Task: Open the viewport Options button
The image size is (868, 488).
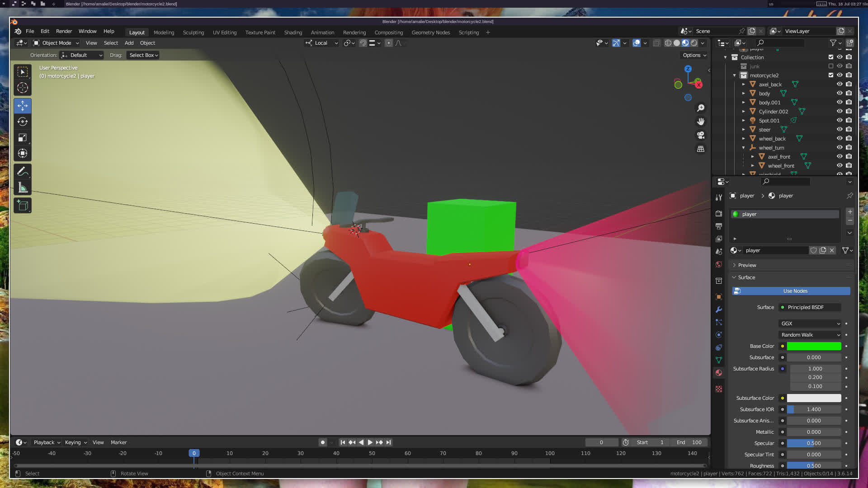Action: point(694,55)
